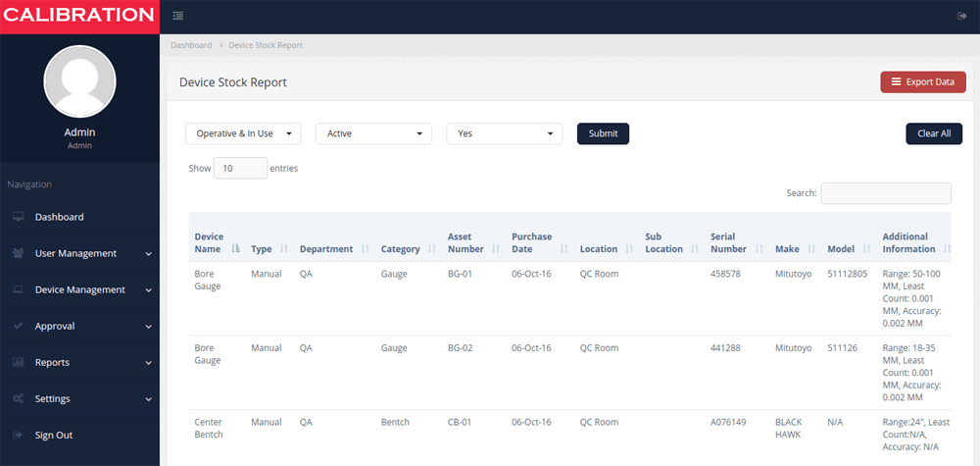This screenshot has height=466, width=980.
Task: Click model number 511126
Action: click(x=843, y=347)
